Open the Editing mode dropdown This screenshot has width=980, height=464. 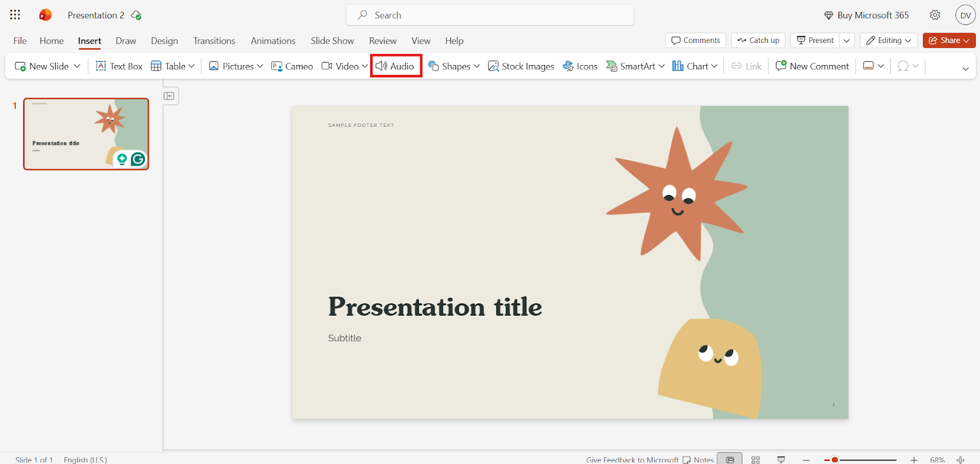click(889, 40)
